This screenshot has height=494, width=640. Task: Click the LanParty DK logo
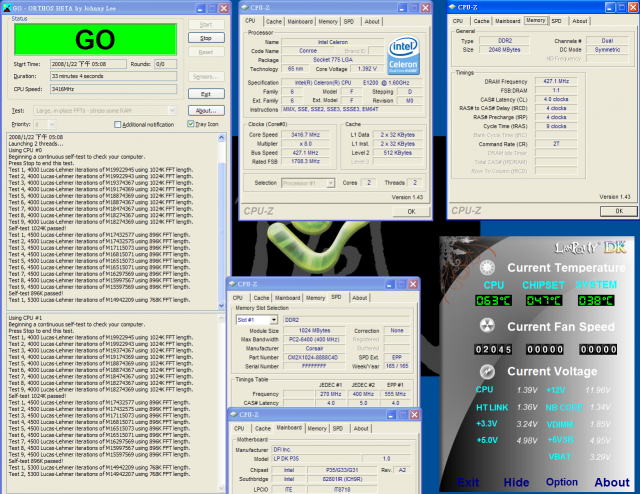pos(589,247)
